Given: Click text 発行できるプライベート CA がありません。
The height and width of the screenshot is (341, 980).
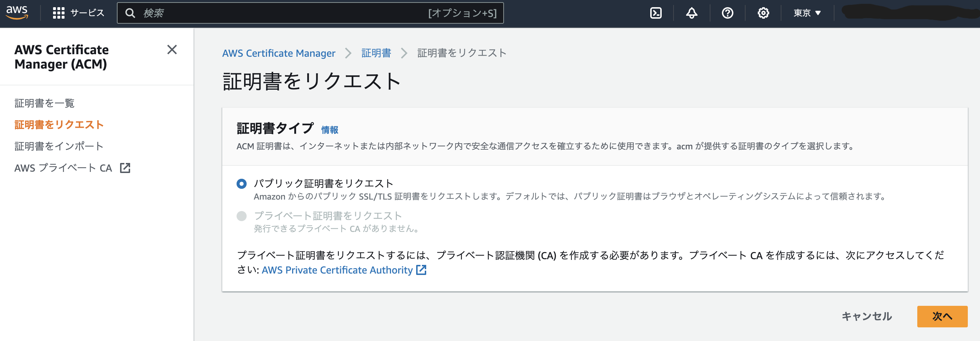Looking at the screenshot, I should [x=337, y=229].
